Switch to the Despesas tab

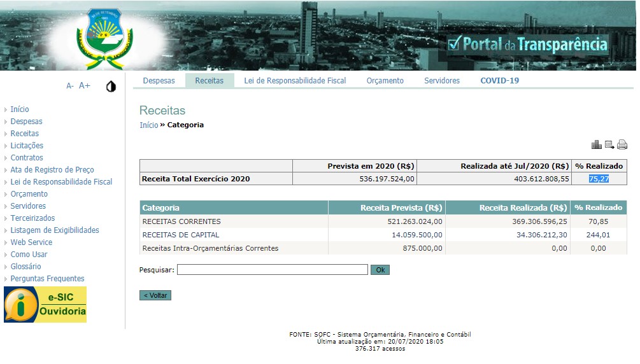pyautogui.click(x=159, y=81)
